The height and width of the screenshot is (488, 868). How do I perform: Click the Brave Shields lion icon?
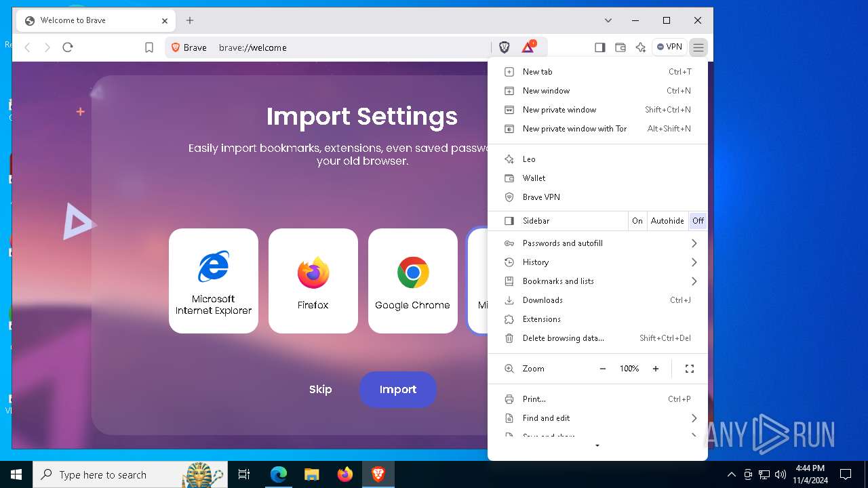click(505, 47)
